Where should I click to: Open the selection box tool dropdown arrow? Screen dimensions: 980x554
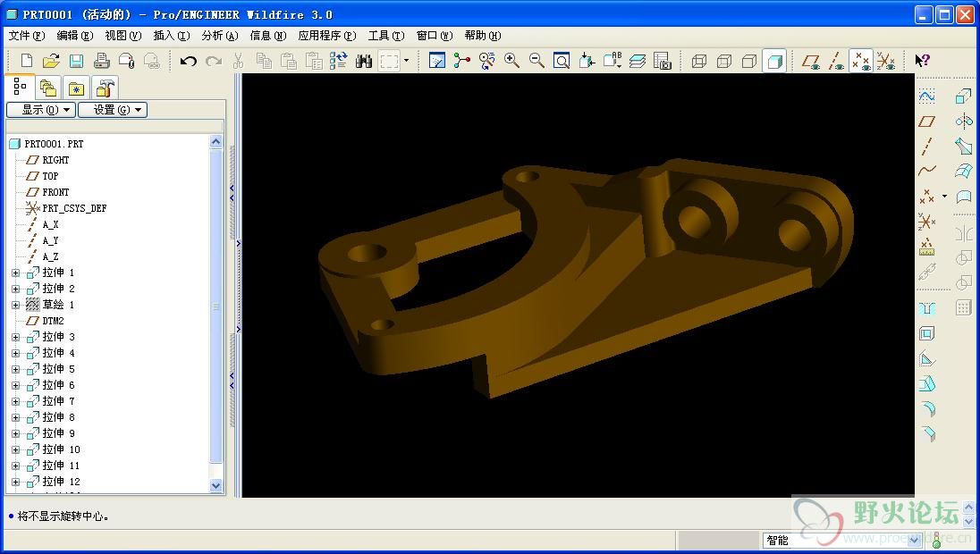(x=406, y=61)
